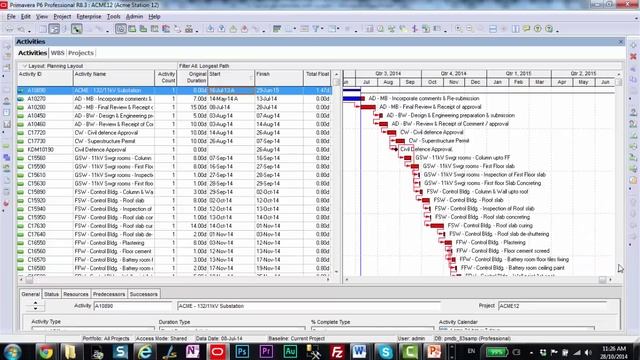This screenshot has height=360, width=640.
Task: Open Google Chrome from the taskbar
Action: [46, 351]
